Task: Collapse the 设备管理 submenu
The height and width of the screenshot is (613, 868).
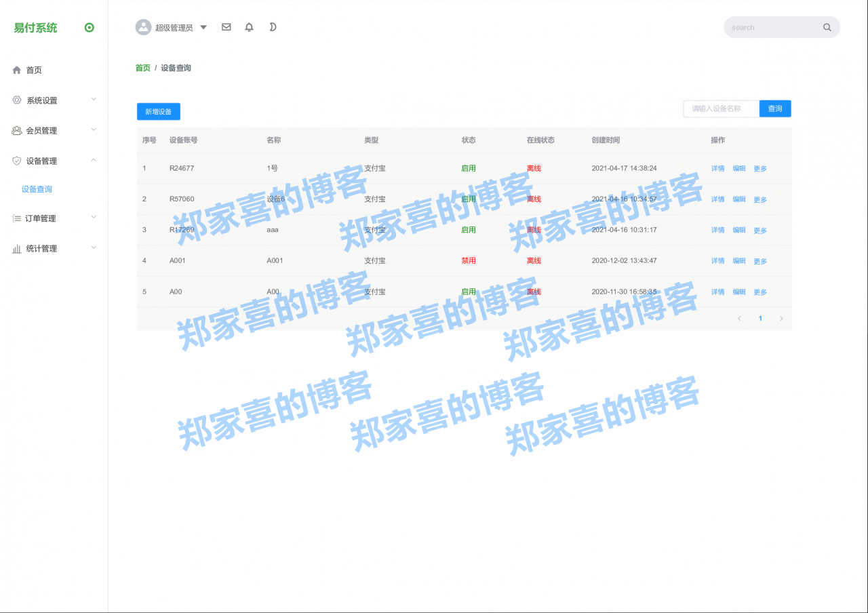Action: point(94,161)
